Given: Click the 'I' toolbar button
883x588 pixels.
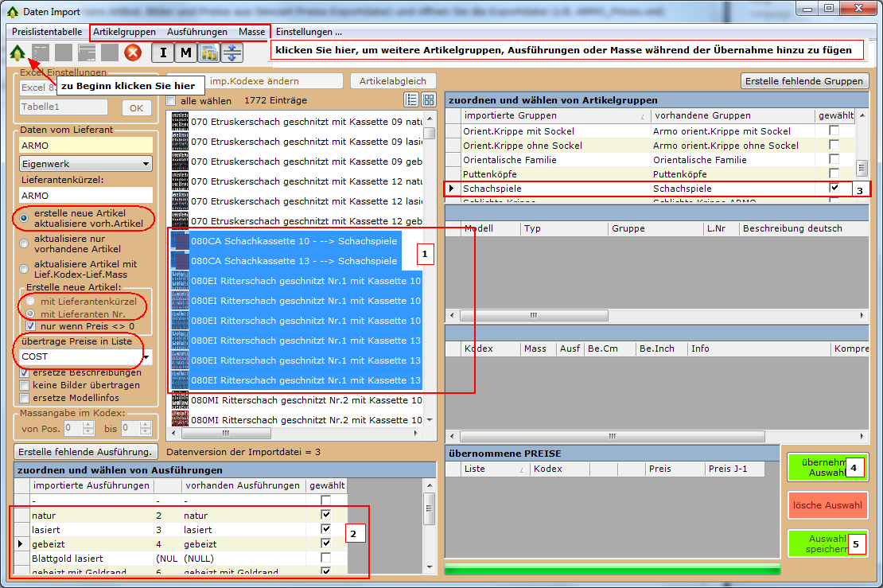Looking at the screenshot, I should tap(163, 53).
